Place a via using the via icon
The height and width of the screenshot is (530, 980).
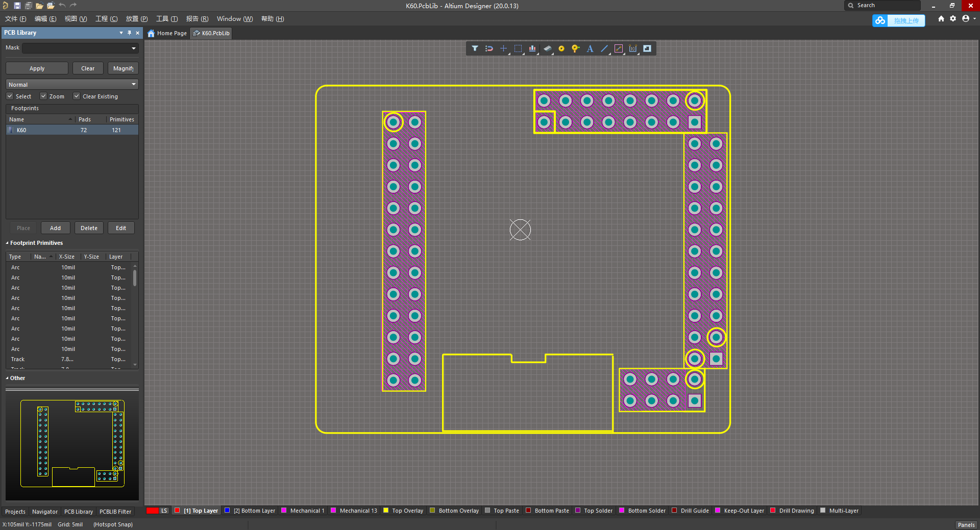click(x=576, y=48)
